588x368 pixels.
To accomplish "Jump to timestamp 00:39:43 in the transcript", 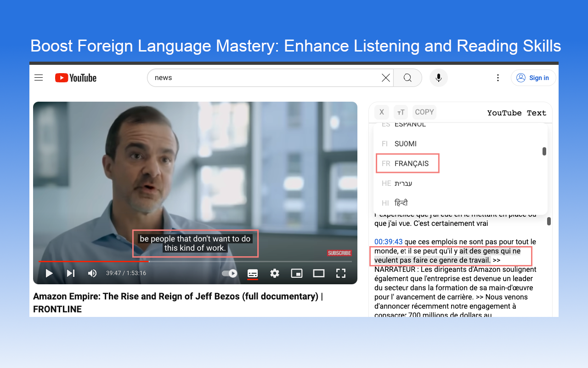I will [x=388, y=241].
